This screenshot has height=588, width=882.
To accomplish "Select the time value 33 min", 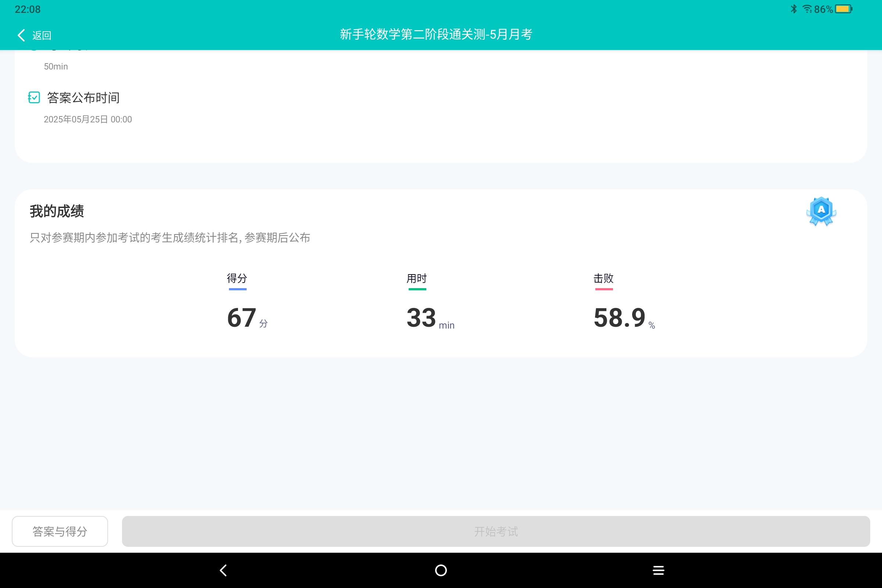I will pos(430,318).
